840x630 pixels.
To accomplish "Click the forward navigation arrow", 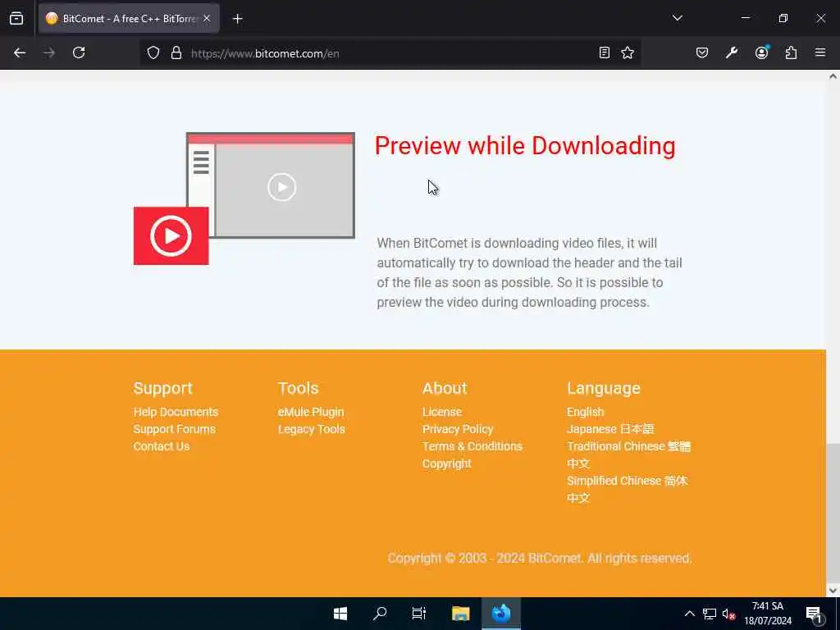I will [x=49, y=53].
